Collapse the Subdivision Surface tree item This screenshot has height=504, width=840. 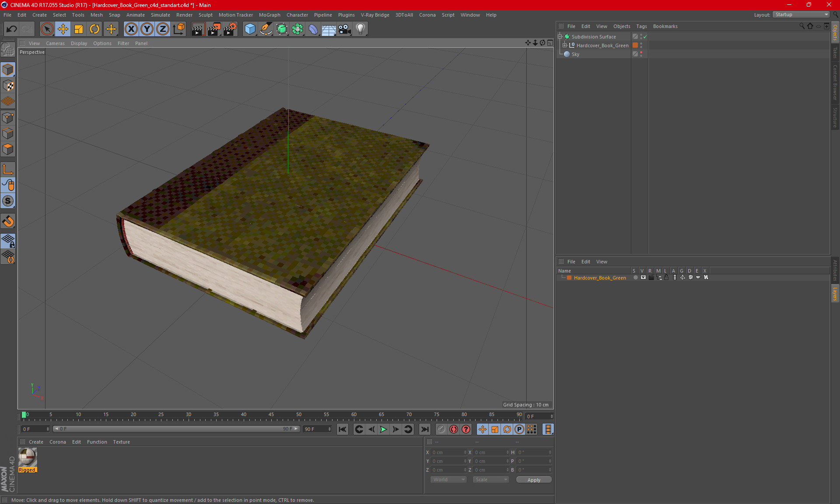coord(560,37)
